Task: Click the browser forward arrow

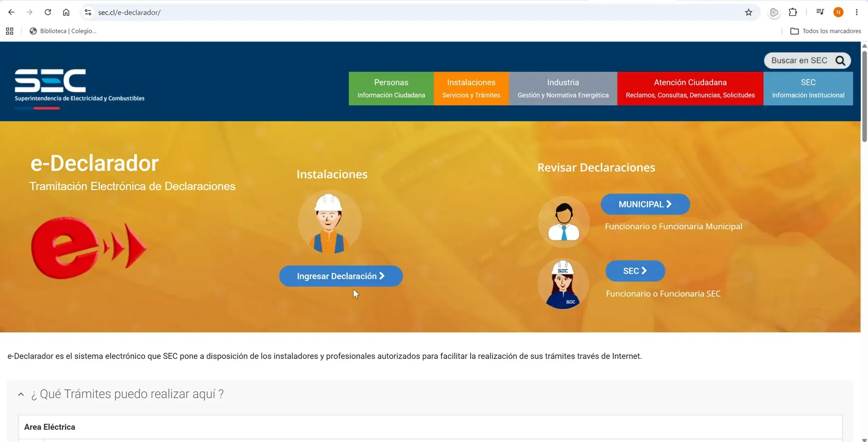Action: point(29,12)
